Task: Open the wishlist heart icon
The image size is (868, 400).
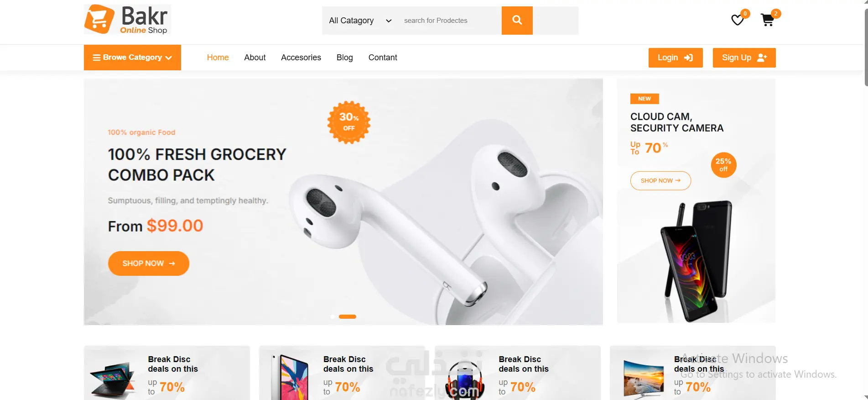Action: [738, 20]
